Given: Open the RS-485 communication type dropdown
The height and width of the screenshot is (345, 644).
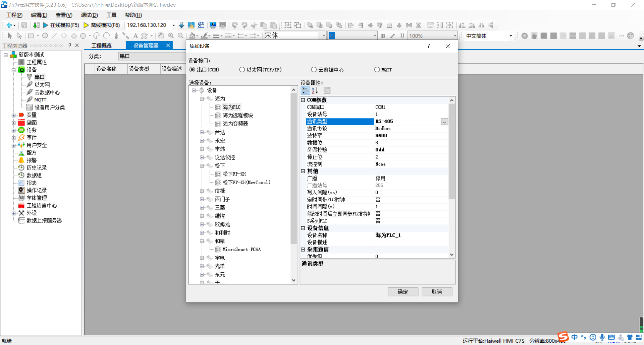Looking at the screenshot, I should point(444,122).
